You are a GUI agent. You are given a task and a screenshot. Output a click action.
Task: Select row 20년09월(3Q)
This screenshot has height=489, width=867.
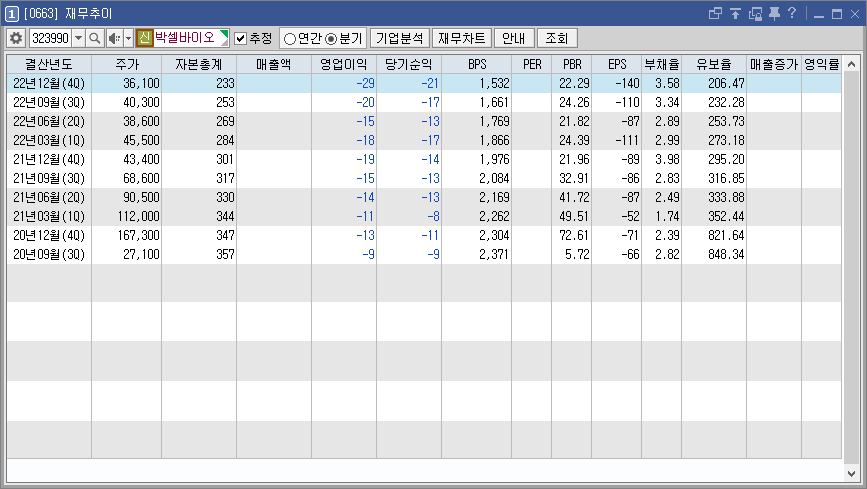coord(424,254)
